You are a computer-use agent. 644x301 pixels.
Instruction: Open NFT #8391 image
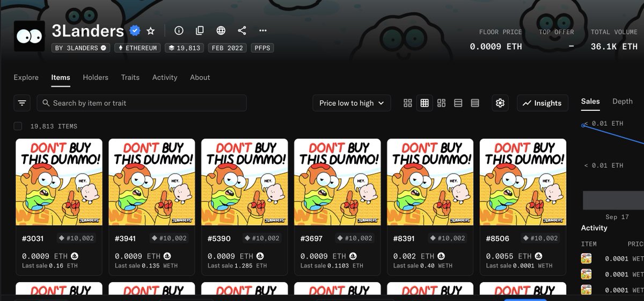click(x=430, y=182)
